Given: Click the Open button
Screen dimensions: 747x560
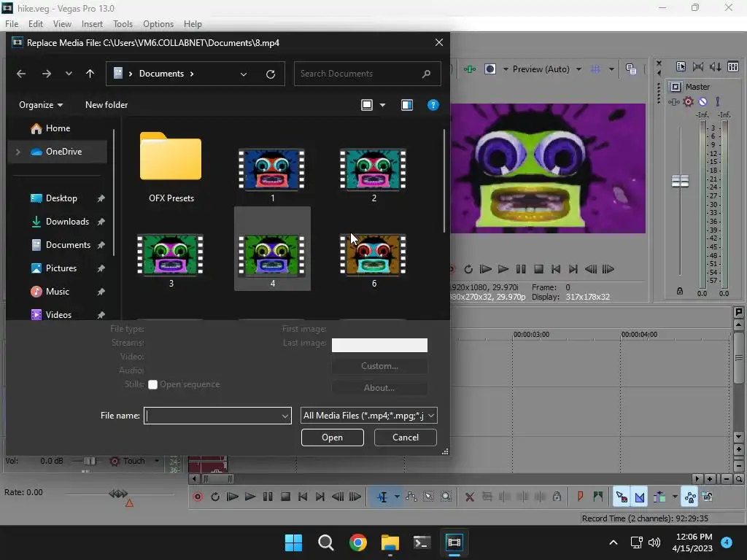Looking at the screenshot, I should pyautogui.click(x=333, y=437).
